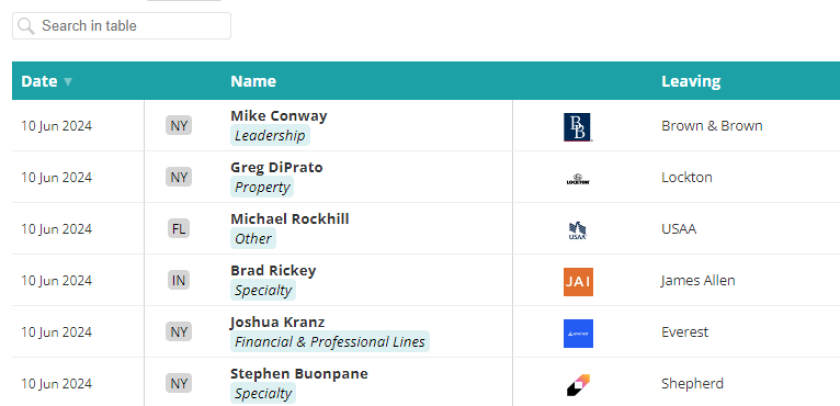Click the Leaving column header

pos(690,82)
